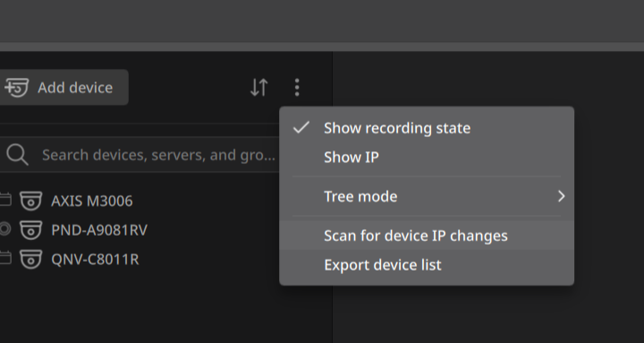The width and height of the screenshot is (644, 343).
Task: Click the magnifier search icon
Action: pyautogui.click(x=17, y=155)
